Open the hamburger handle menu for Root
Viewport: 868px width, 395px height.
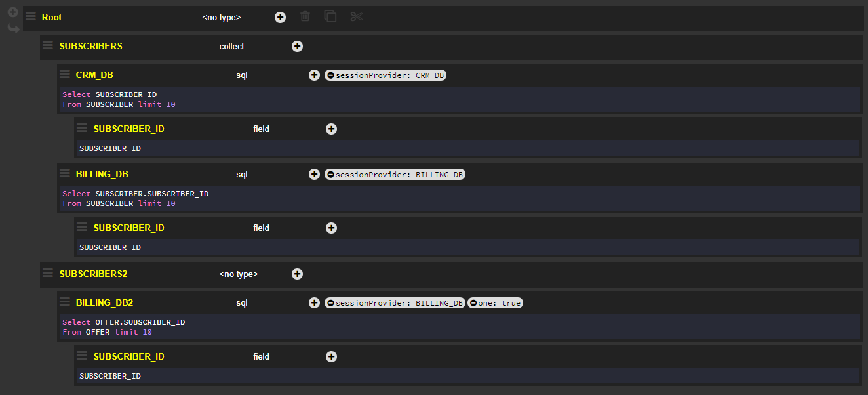pyautogui.click(x=30, y=17)
